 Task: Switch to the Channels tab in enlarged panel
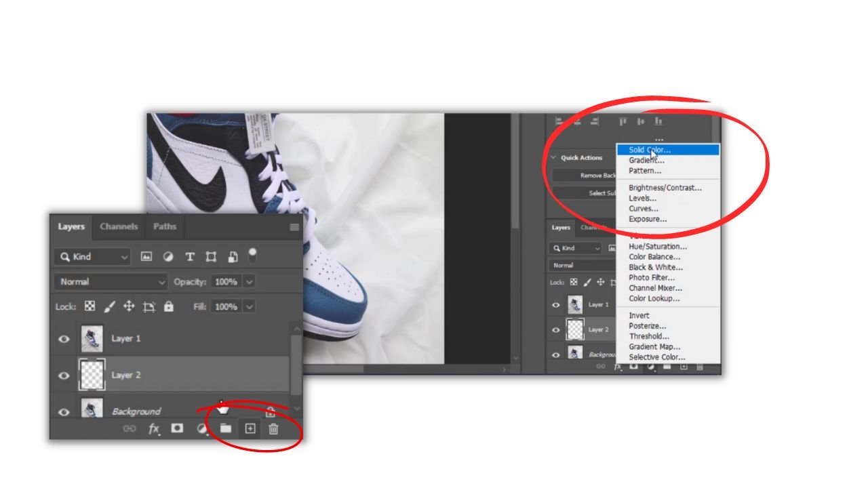119,226
